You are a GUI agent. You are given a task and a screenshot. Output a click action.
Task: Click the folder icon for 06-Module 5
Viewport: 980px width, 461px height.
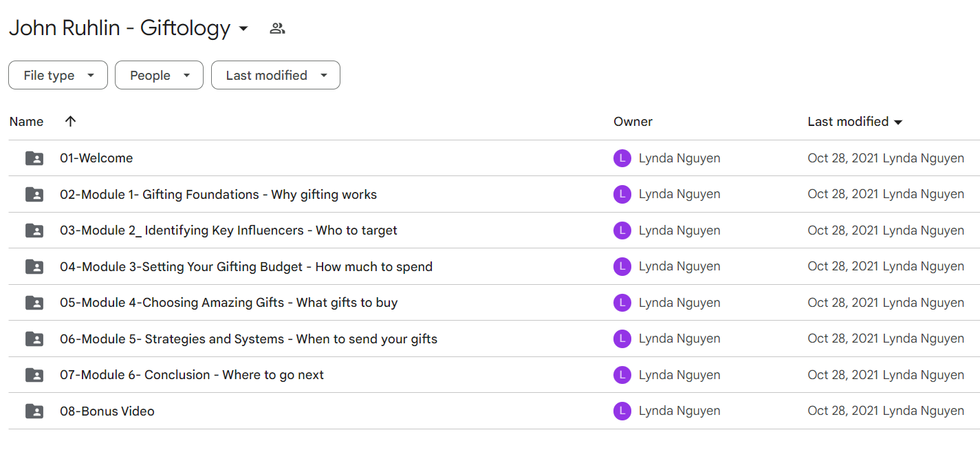(34, 339)
